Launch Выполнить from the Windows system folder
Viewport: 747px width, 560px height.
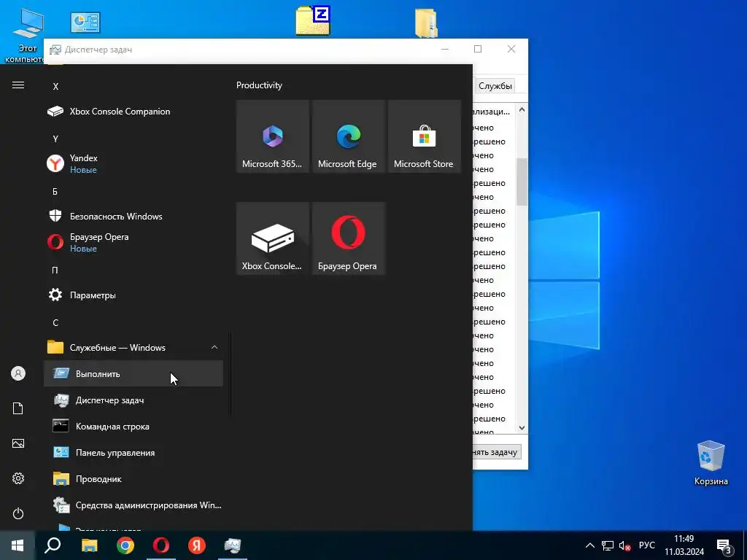(x=133, y=374)
